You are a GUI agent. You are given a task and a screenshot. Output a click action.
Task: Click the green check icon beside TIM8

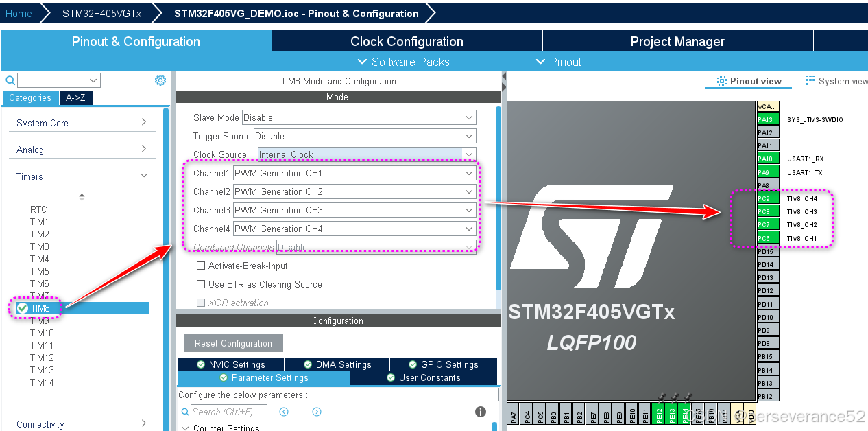23,309
